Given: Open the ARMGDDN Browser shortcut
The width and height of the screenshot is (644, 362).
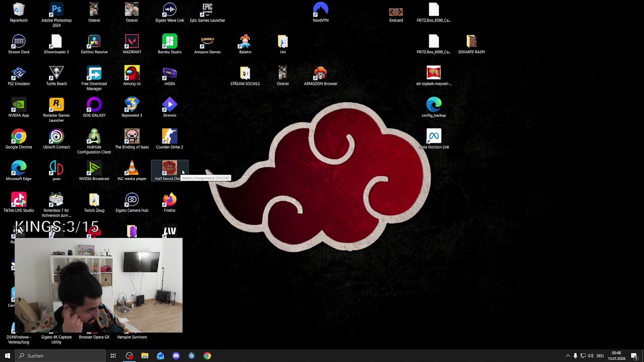Looking at the screenshot, I should coord(320,76).
